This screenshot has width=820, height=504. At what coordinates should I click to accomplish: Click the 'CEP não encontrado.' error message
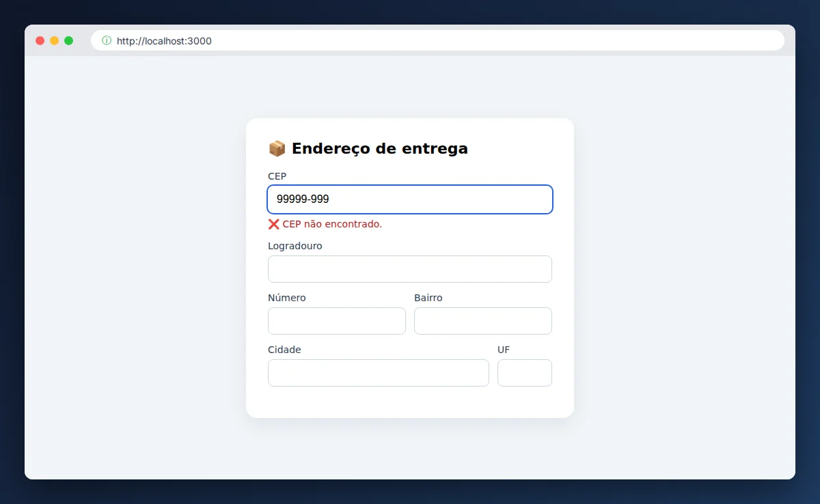point(332,224)
